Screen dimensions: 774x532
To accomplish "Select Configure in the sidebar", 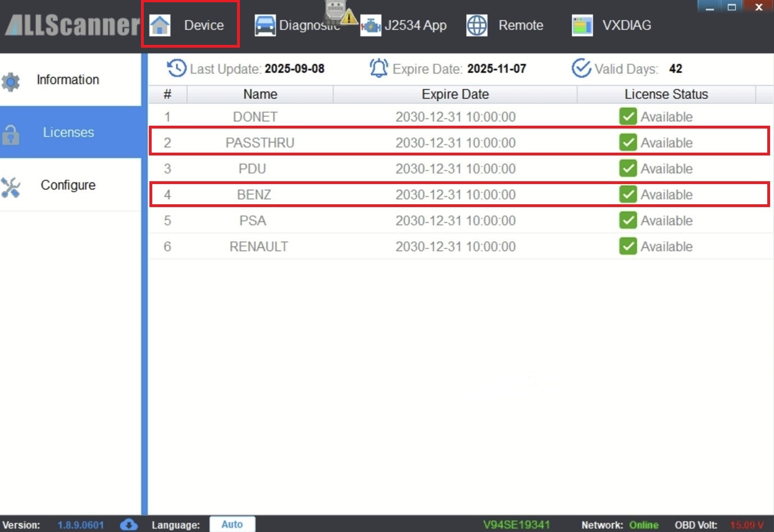I will click(x=70, y=185).
